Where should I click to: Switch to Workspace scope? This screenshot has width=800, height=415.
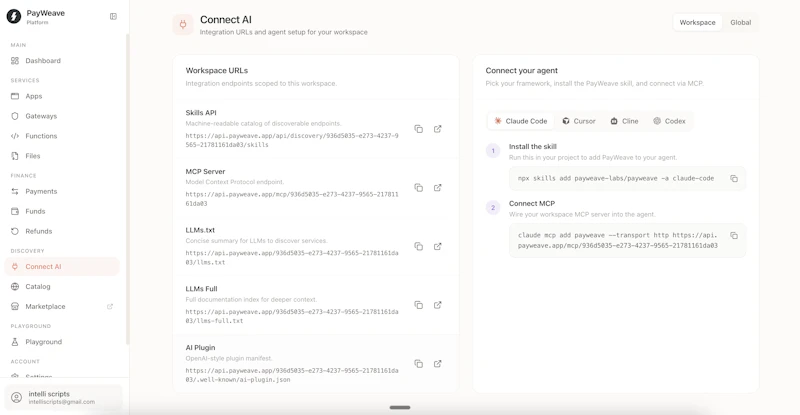coord(697,22)
